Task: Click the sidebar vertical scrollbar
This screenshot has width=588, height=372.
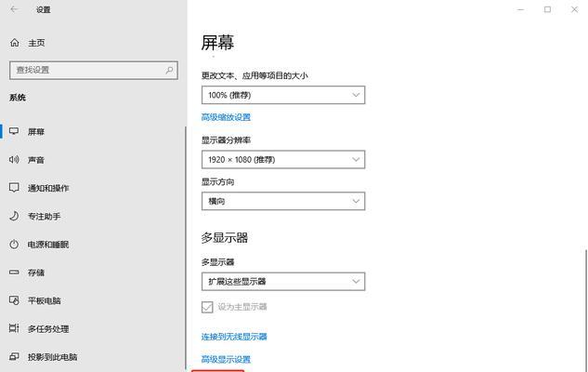Action: [x=185, y=247]
